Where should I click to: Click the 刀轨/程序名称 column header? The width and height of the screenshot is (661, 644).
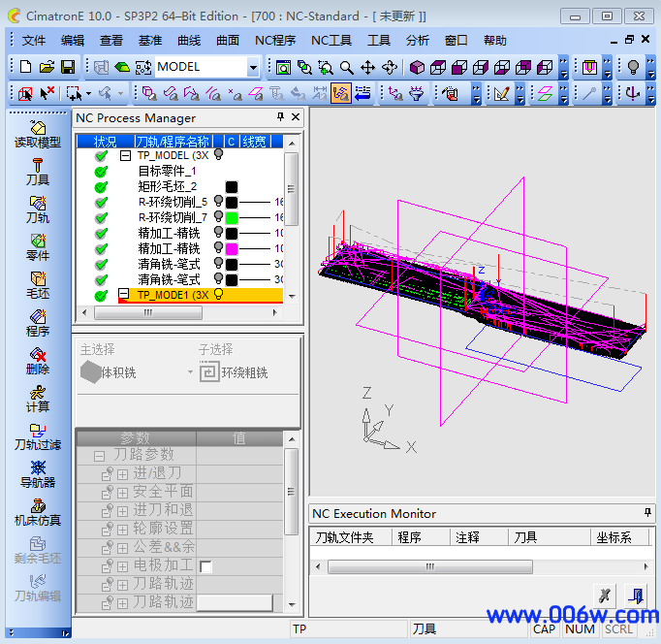(173, 142)
